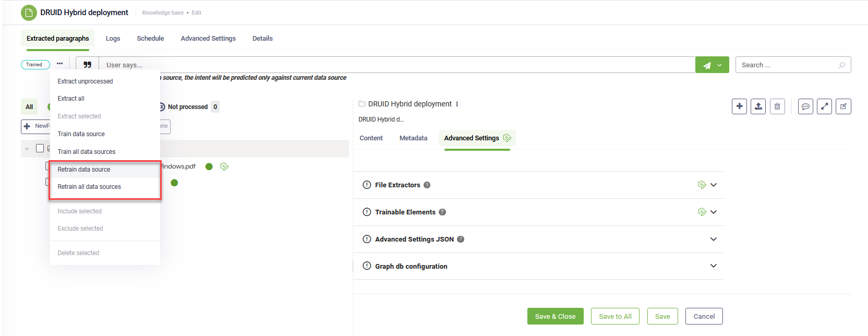This screenshot has width=868, height=336.
Task: Switch to the Metadata tab
Action: click(x=413, y=138)
